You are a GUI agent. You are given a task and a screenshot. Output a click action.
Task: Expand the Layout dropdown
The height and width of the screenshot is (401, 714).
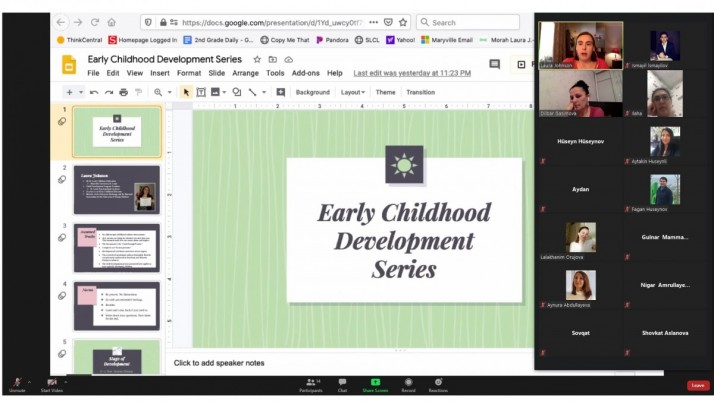pos(352,92)
